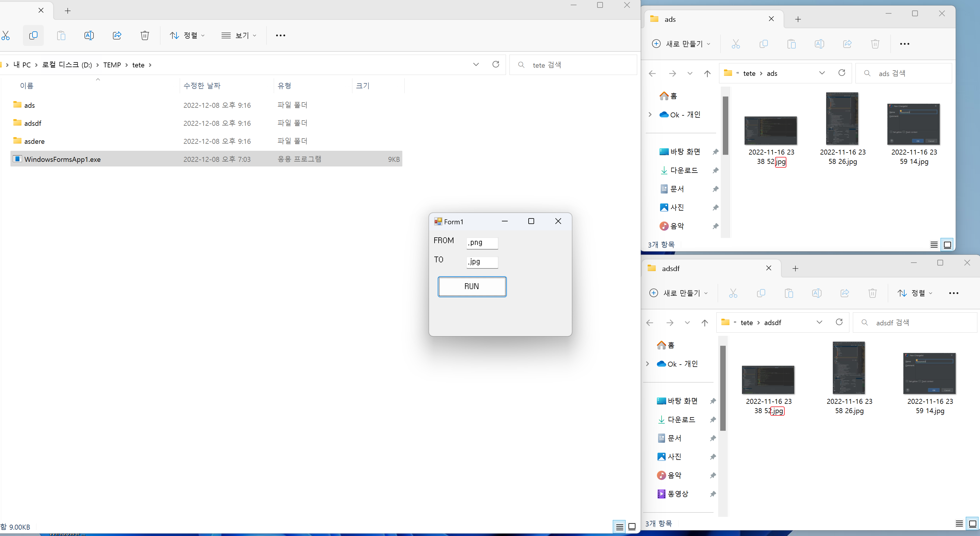The width and height of the screenshot is (980, 536).
Task: Switch ads window to large icons view
Action: [x=947, y=245]
